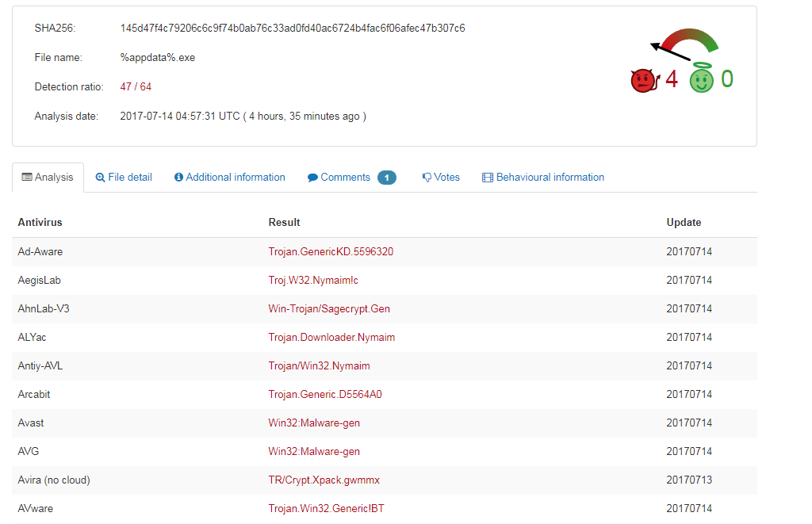Click the Update column header
812x524 pixels.
(684, 222)
